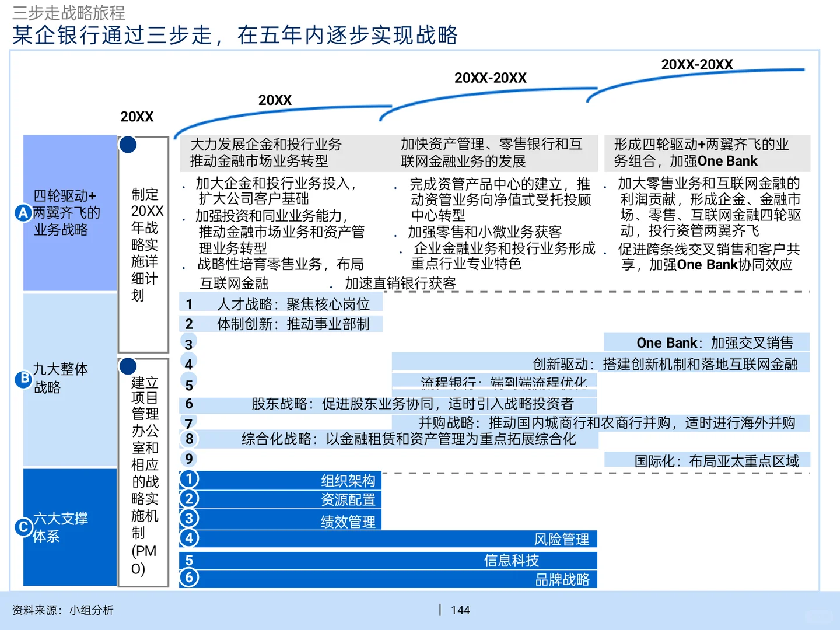840x630 pixels.
Task: Select the dark blue dot on the 制定20XX年战略 box
Action: point(128,145)
